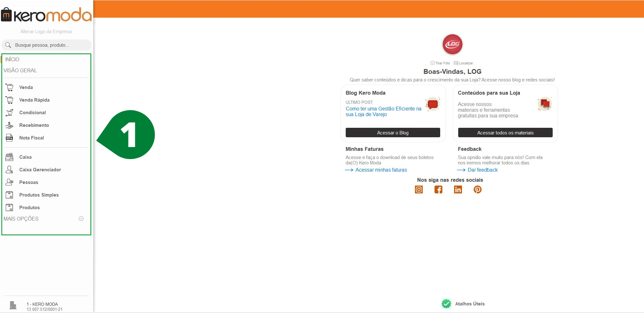Open Caixa menu entry
The width and height of the screenshot is (644, 313).
[x=25, y=157]
